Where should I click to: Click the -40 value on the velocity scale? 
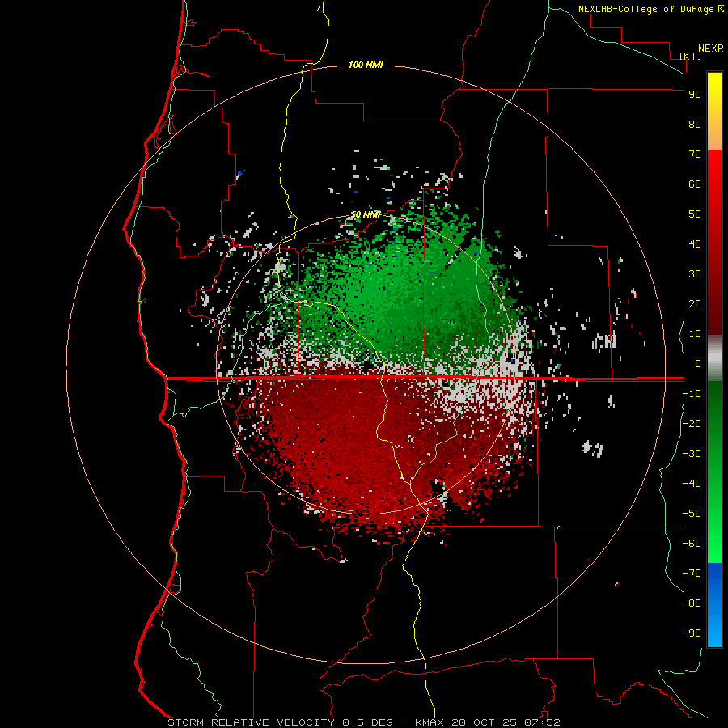point(692,484)
